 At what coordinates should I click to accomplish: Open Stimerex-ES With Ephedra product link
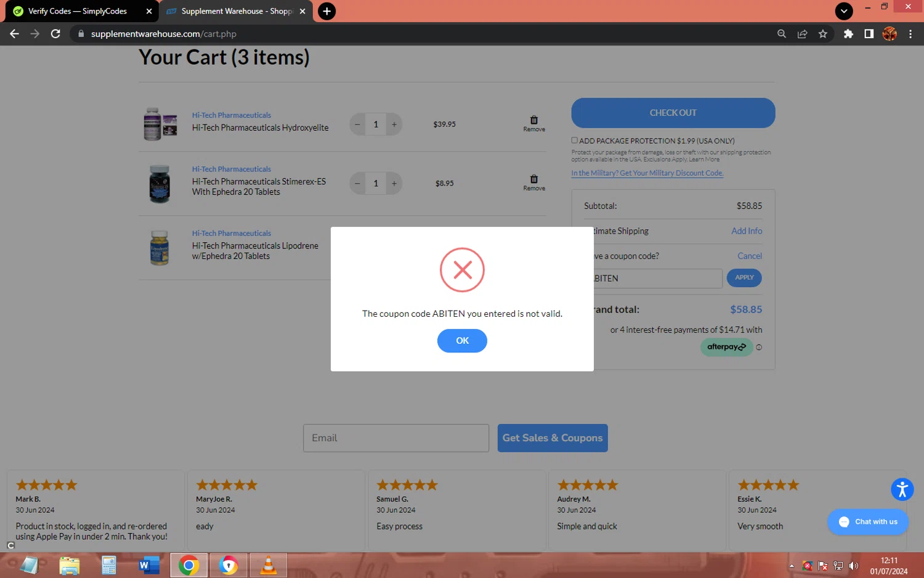click(259, 187)
